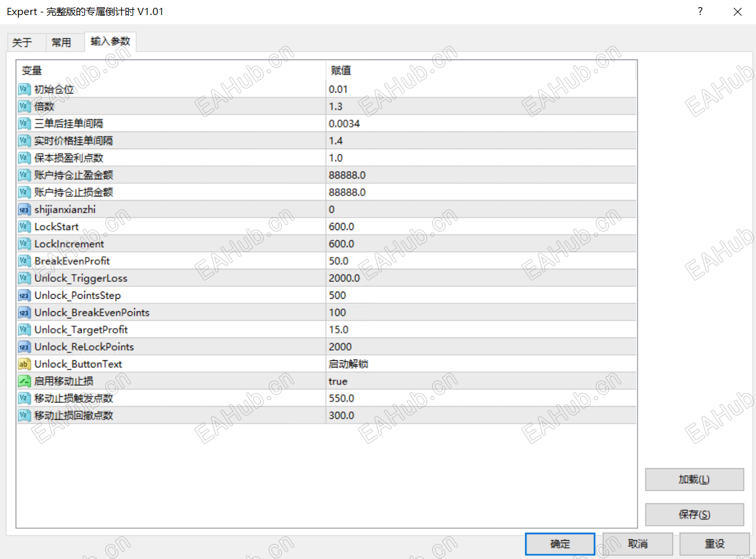
Task: Click the integer icon beside Unlock_PointsStep
Action: [x=24, y=296]
